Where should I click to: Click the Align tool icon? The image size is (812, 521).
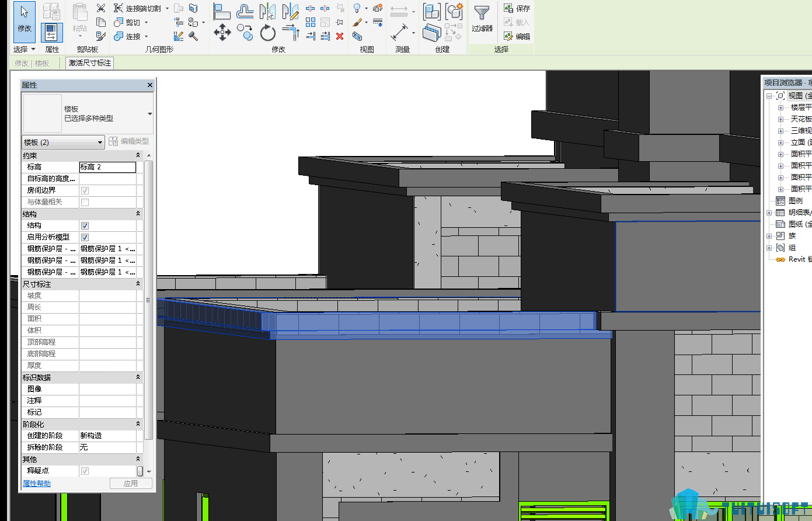(222, 11)
